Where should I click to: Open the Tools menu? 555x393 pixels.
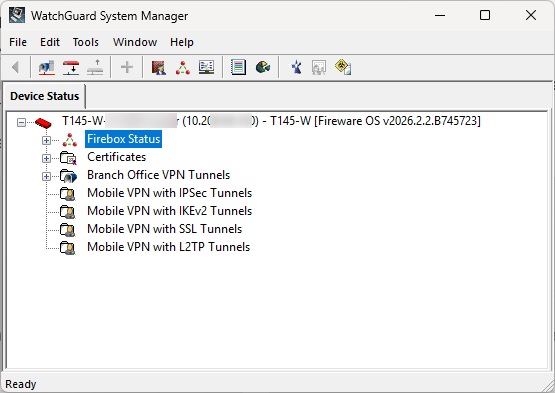pyautogui.click(x=86, y=42)
